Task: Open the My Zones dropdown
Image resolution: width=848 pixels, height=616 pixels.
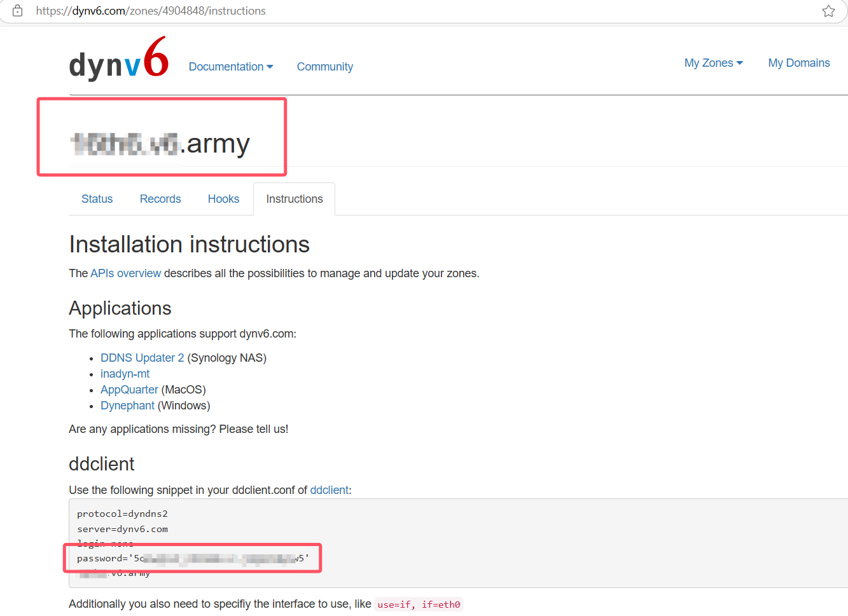Action: (713, 63)
